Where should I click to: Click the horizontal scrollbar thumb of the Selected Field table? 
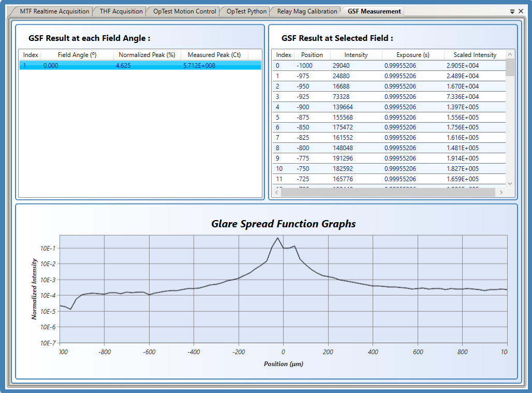coord(388,193)
